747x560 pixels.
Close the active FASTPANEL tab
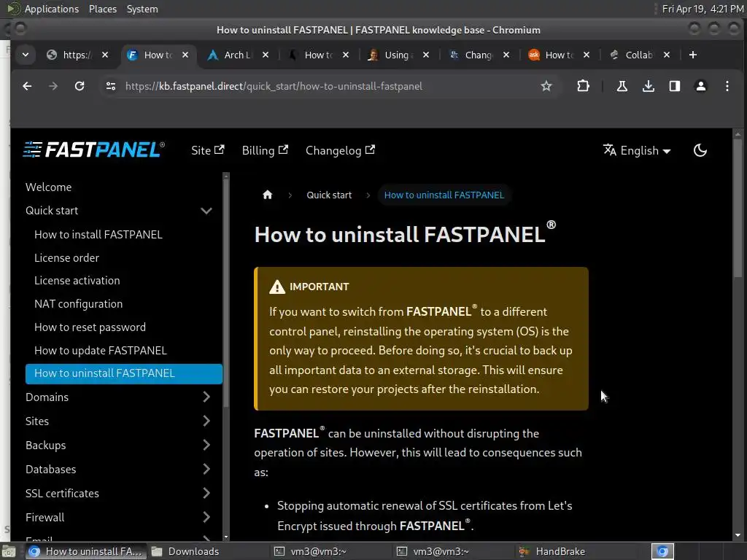click(x=185, y=55)
